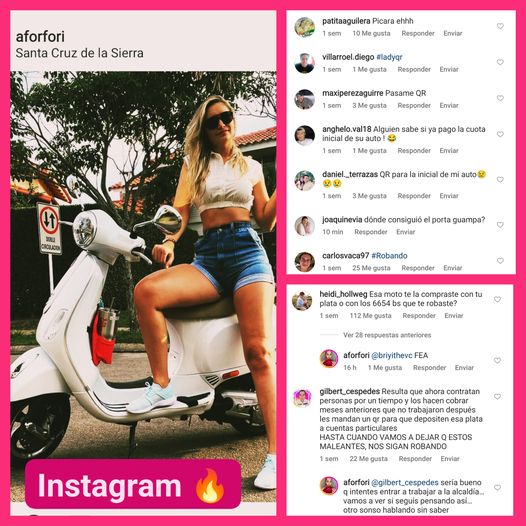Open the Santa Cruz de la Sierra location

80,53
